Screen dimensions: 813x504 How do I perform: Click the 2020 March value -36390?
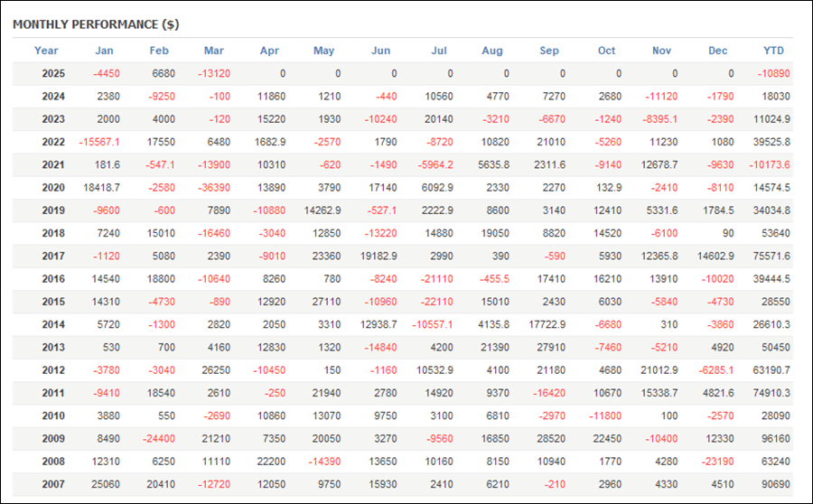(x=213, y=188)
